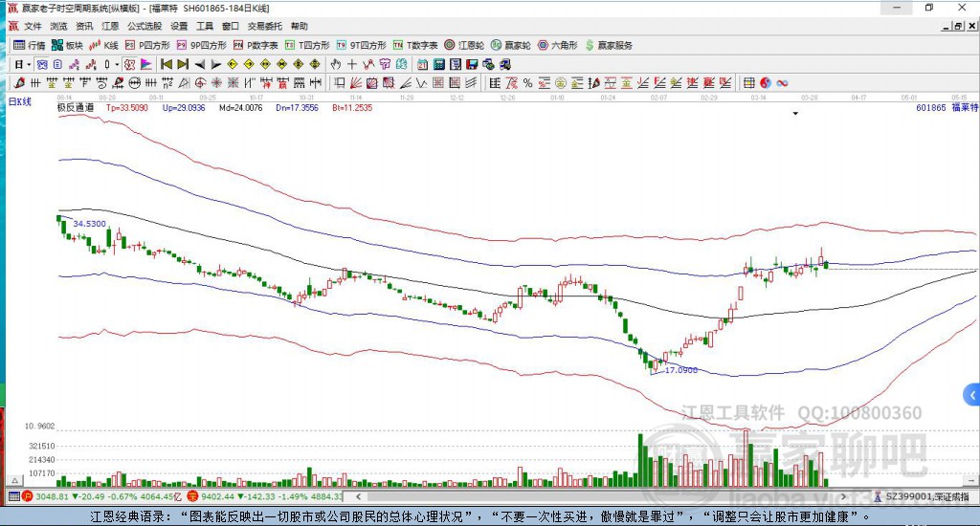Open the T数字表 tool
980x526 pixels.
pyautogui.click(x=415, y=45)
